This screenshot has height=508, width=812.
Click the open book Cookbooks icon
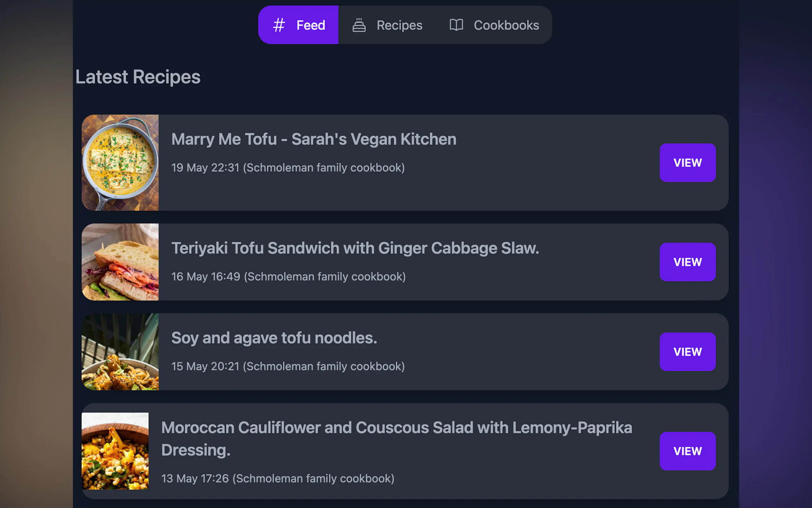tap(456, 25)
